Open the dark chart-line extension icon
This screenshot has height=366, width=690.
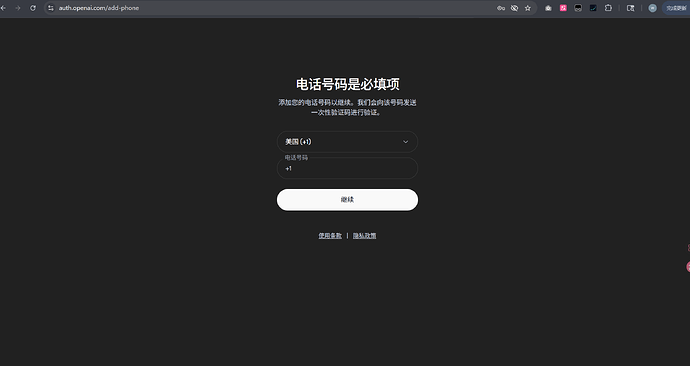point(593,8)
